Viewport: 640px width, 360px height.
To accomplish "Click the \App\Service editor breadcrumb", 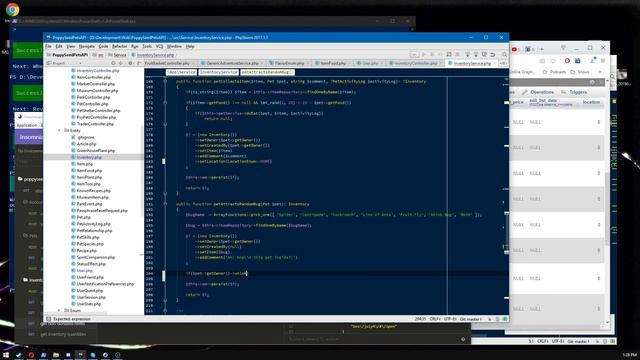I will (181, 72).
